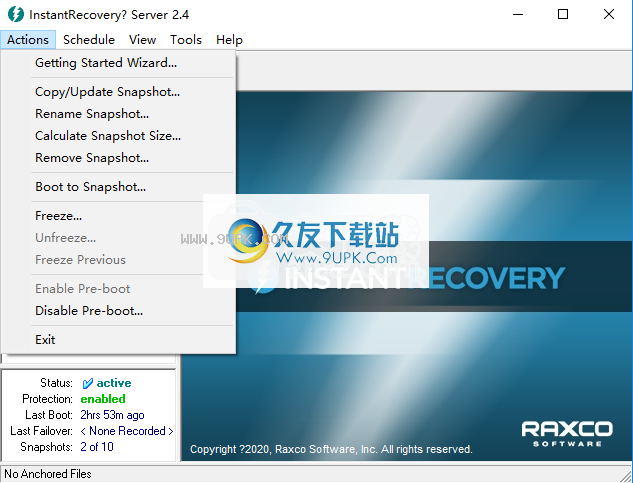Open the Schedule menu
Image resolution: width=633 pixels, height=483 pixels.
coord(89,40)
